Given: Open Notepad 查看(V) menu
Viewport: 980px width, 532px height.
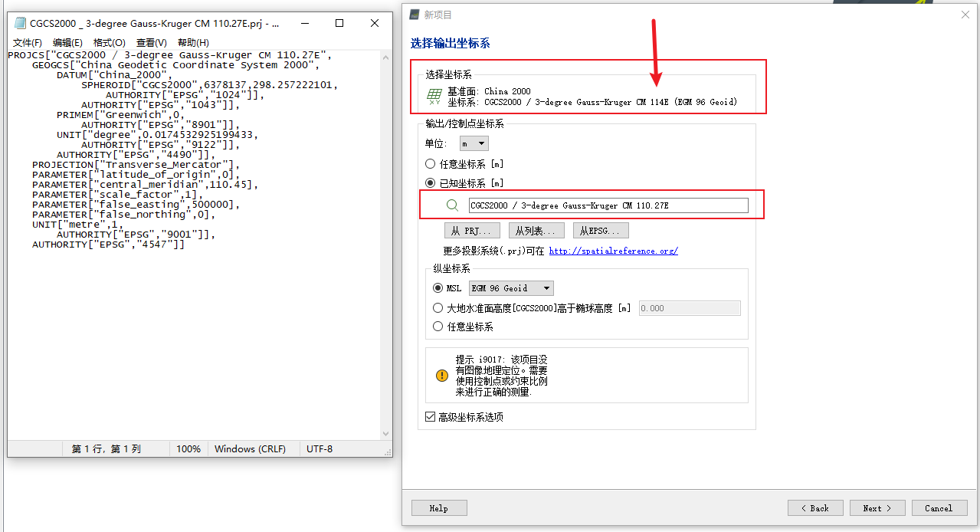Looking at the screenshot, I should click(151, 43).
